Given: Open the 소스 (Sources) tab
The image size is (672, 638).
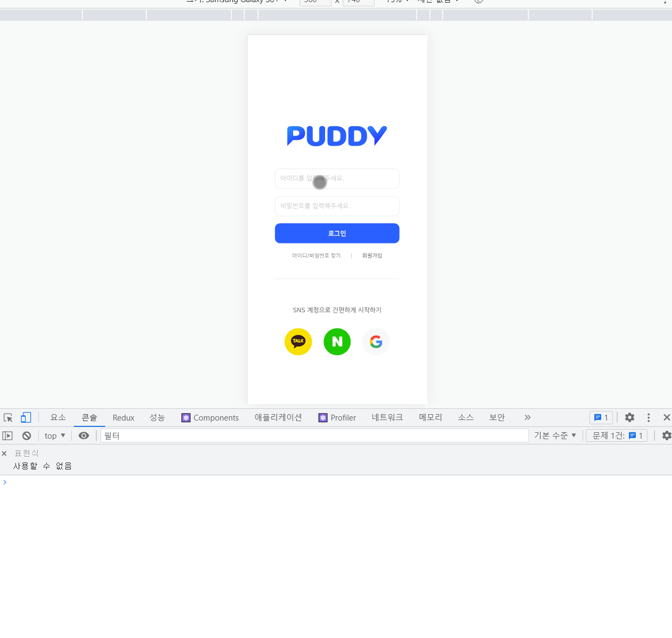Looking at the screenshot, I should point(466,418).
